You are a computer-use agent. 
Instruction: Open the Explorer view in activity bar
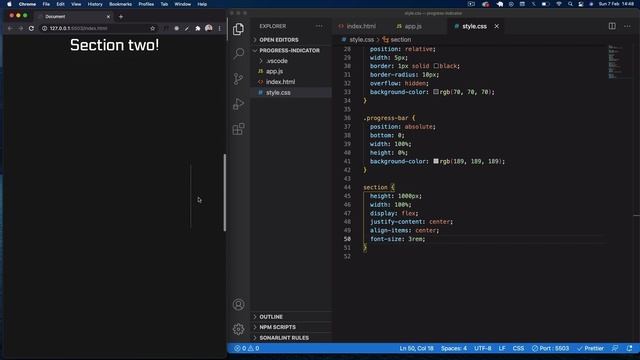(238, 29)
